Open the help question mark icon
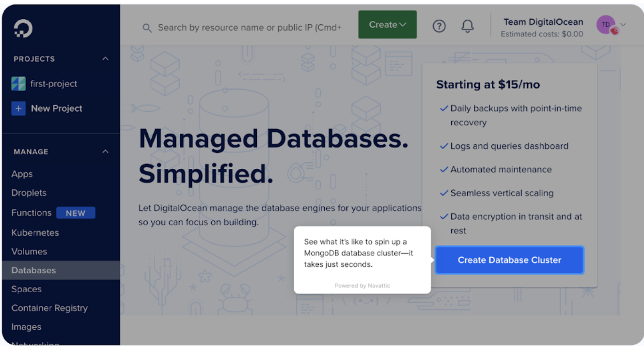 439,27
